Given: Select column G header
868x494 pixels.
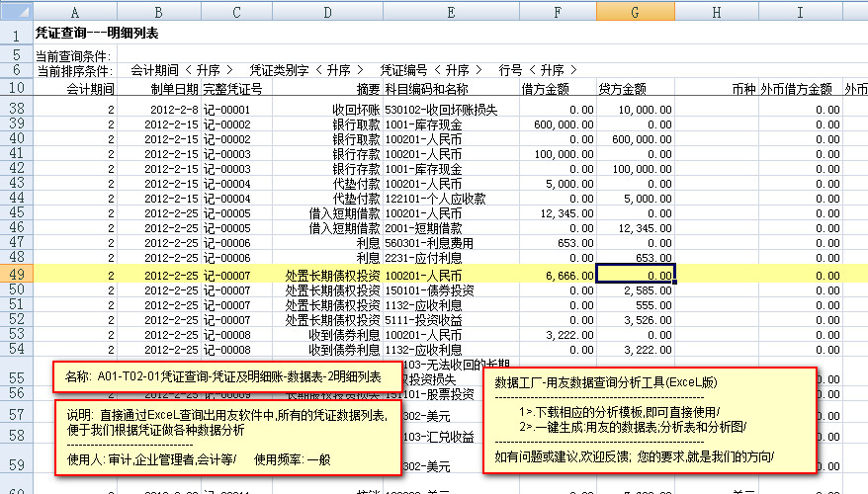Looking at the screenshot, I should [636, 10].
